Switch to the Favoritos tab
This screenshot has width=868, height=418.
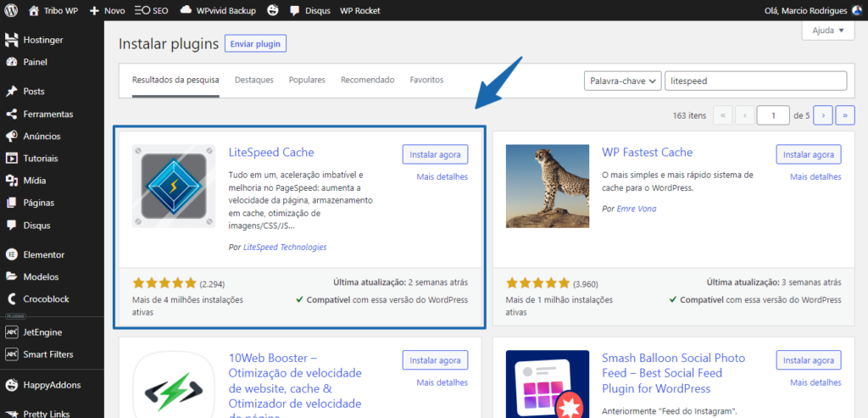point(427,80)
